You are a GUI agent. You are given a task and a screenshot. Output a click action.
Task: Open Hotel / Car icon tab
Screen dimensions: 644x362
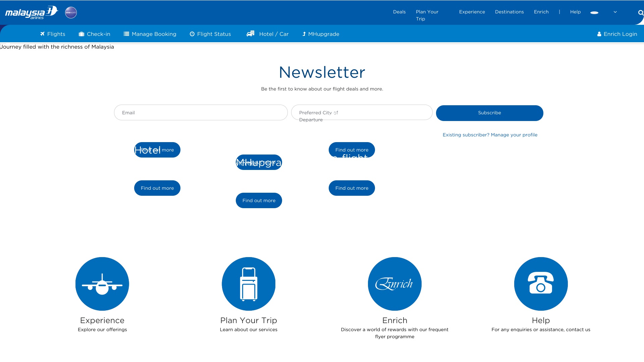(267, 34)
